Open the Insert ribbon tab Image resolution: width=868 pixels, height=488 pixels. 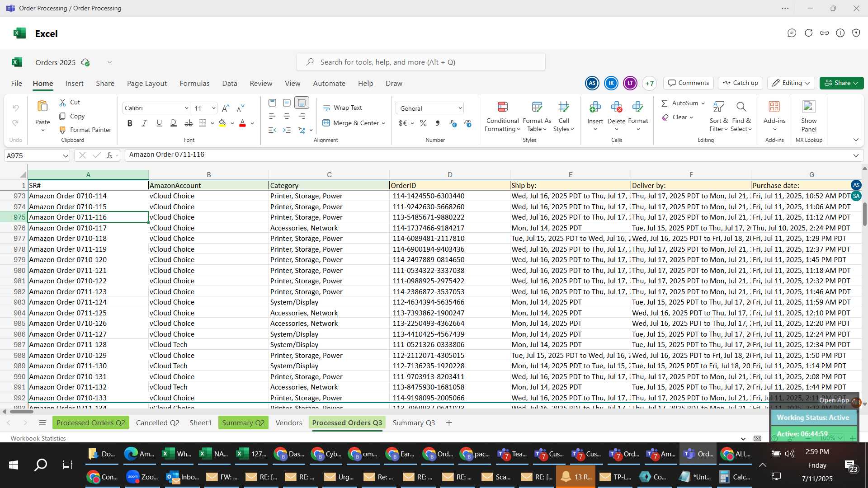pos(74,84)
